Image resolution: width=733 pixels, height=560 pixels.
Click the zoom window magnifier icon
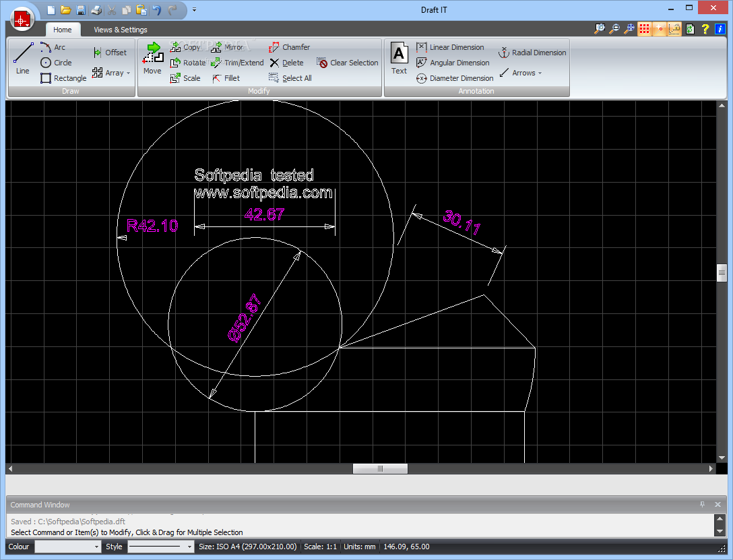614,29
